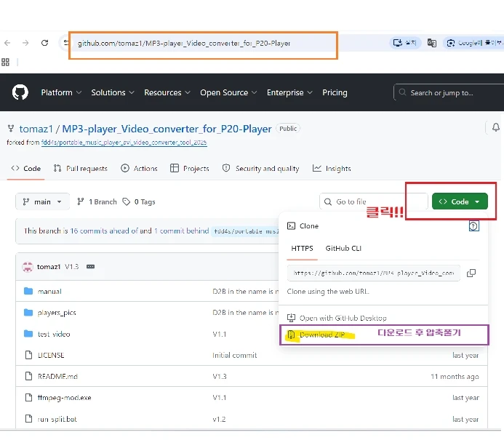Click the 16 commits ahead of link

pos(104,231)
